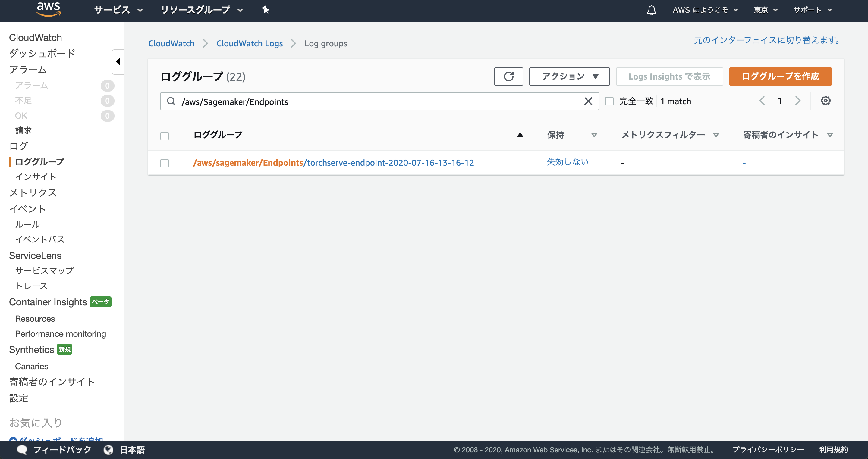The image size is (868, 459).
Task: Enable 完全一致 exact match checkbox
Action: click(x=609, y=101)
